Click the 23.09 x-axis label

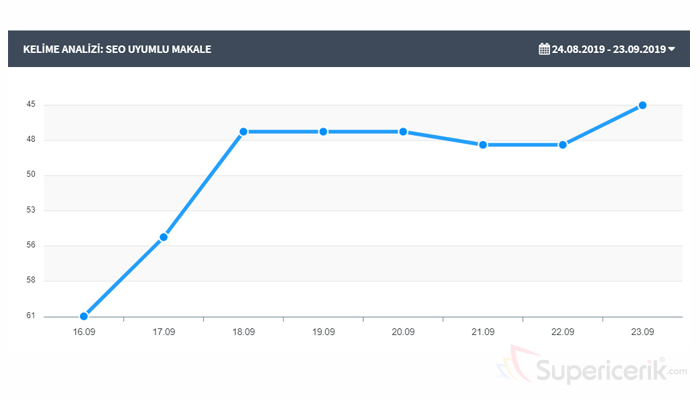tap(643, 333)
